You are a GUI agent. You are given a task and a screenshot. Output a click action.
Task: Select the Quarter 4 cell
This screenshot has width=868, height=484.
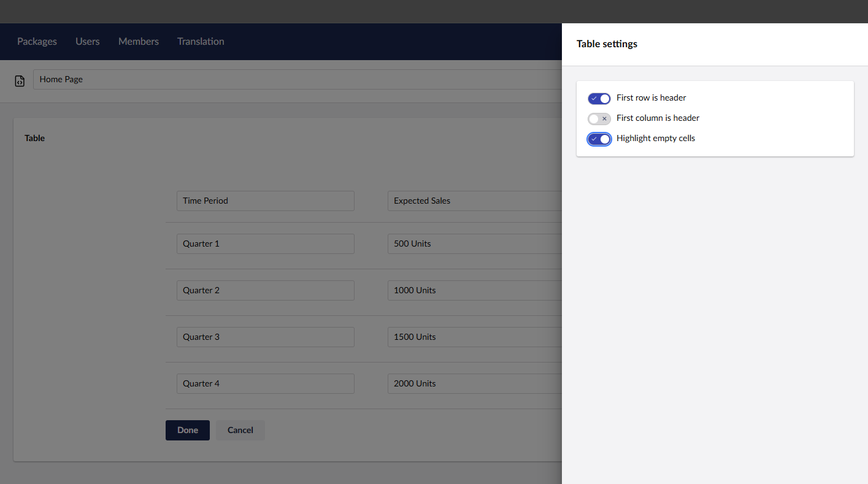[x=265, y=383]
